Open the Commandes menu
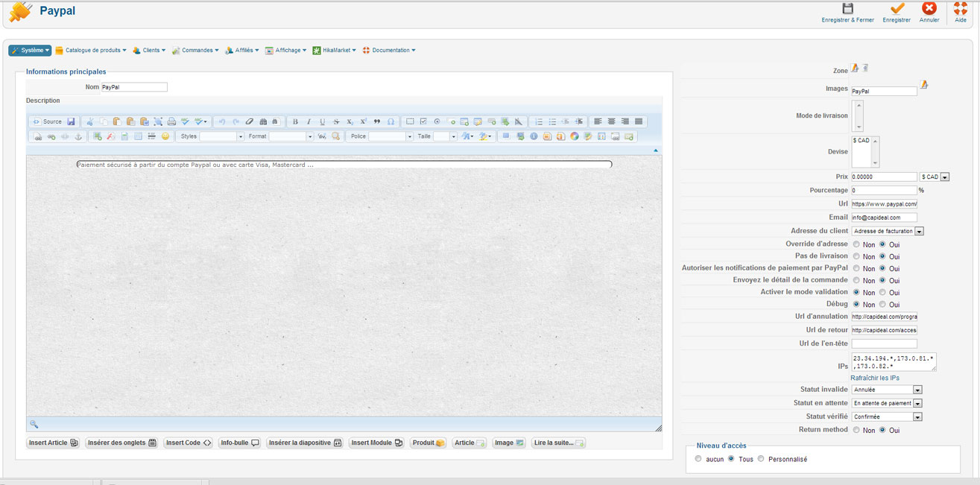The image size is (980, 485). pyautogui.click(x=195, y=51)
